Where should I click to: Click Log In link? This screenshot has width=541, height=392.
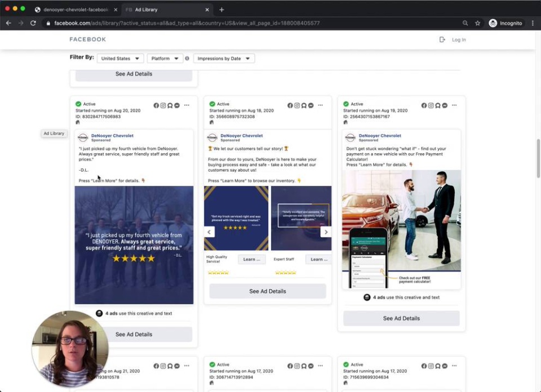click(x=458, y=40)
